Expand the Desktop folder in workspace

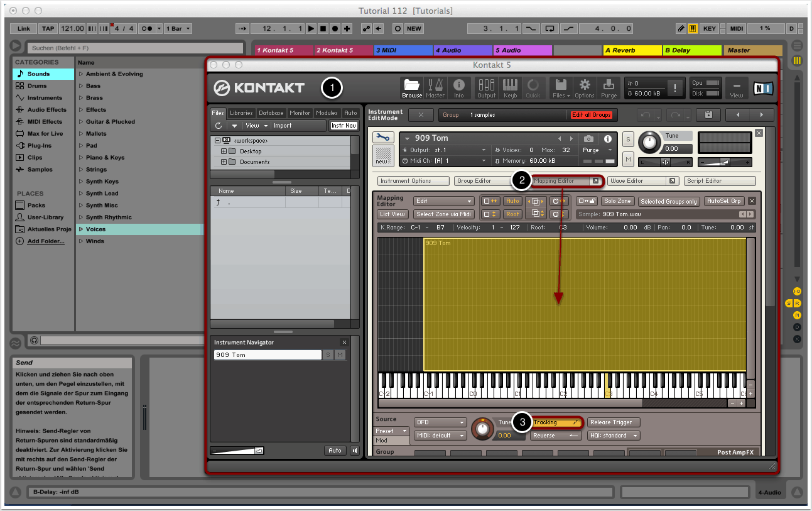pos(224,151)
